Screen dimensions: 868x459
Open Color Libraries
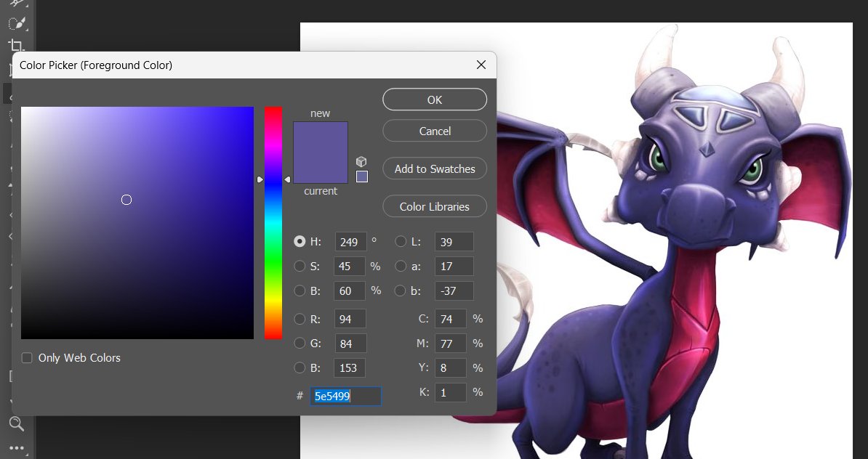click(435, 206)
